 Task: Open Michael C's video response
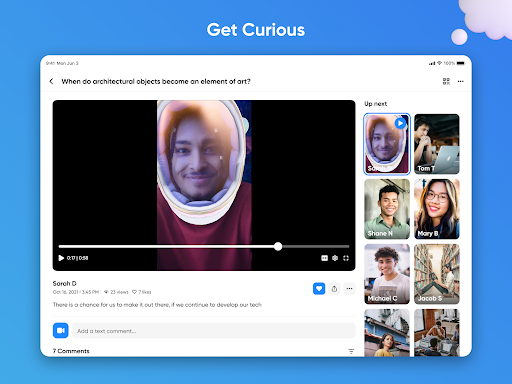click(387, 274)
